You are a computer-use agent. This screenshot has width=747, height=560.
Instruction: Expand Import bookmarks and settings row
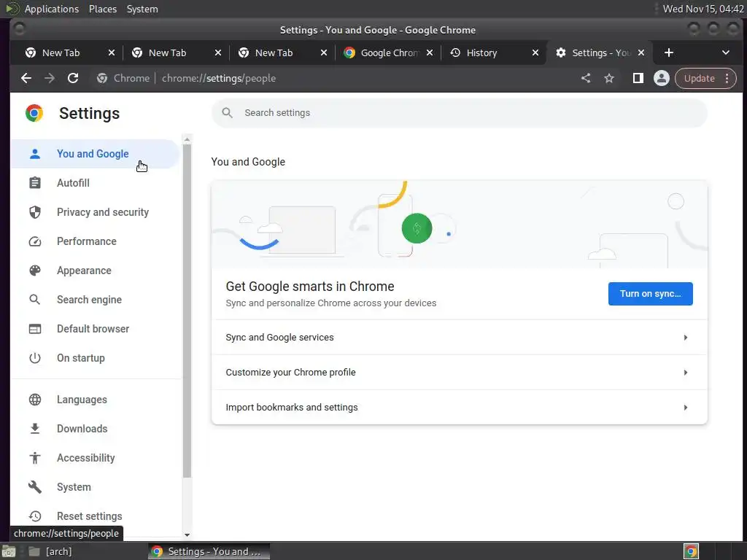[x=460, y=407]
